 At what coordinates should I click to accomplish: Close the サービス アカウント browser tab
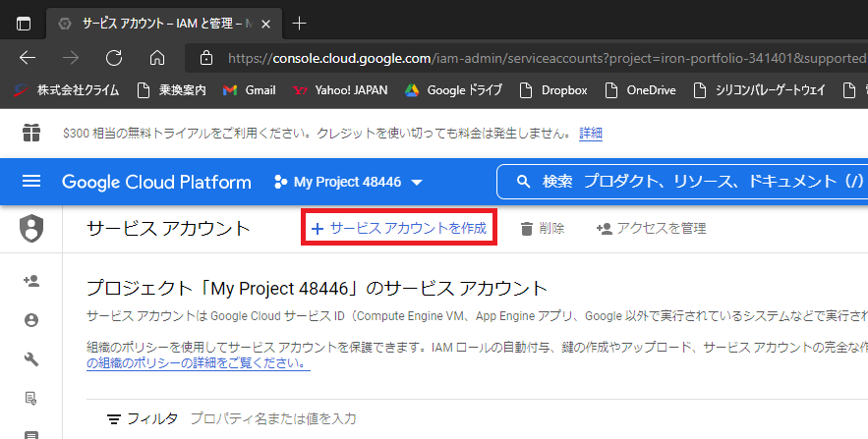[265, 24]
